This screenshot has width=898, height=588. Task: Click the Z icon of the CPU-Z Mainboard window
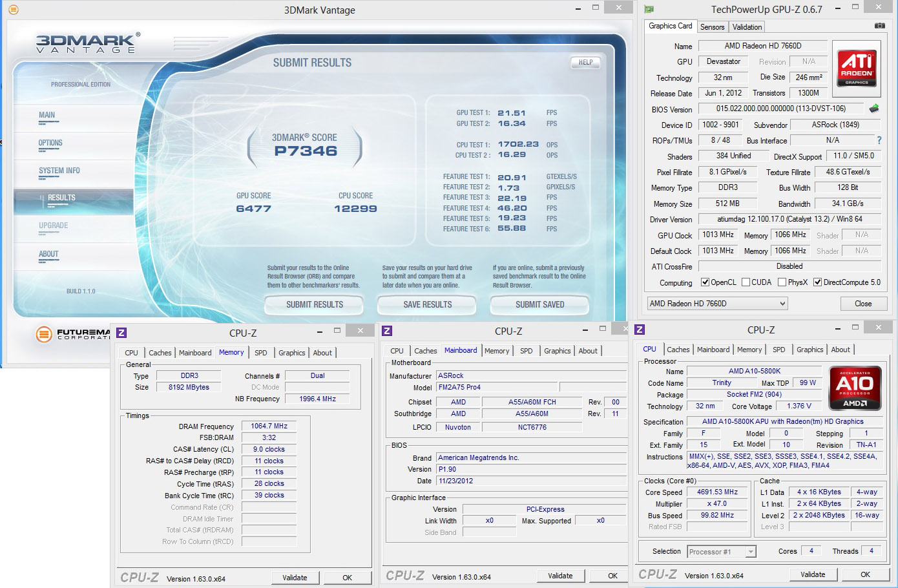(387, 331)
